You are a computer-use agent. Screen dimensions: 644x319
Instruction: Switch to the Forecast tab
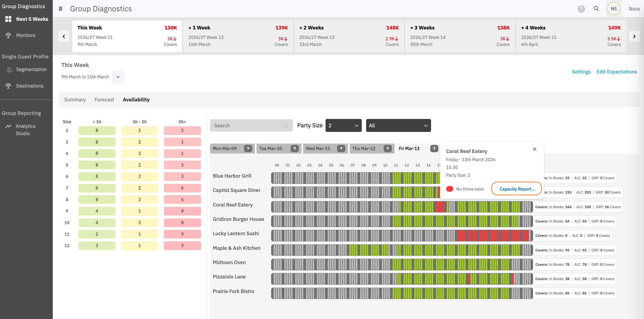coord(104,99)
